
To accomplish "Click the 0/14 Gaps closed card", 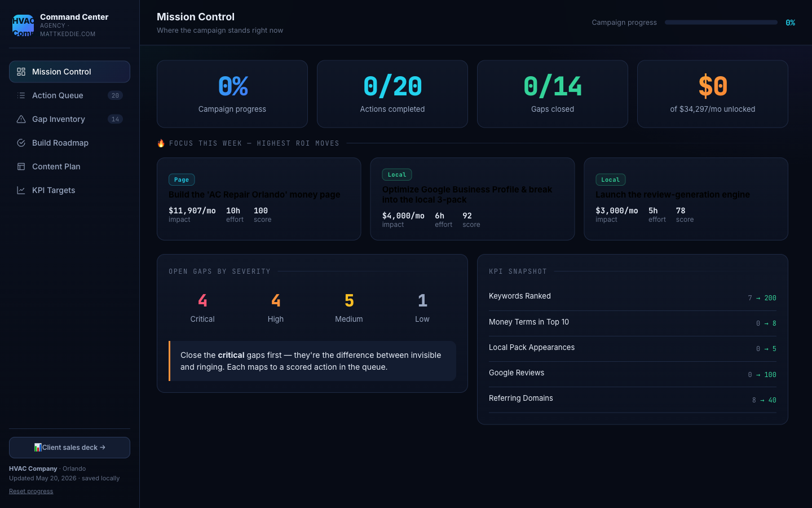I will 553,94.
